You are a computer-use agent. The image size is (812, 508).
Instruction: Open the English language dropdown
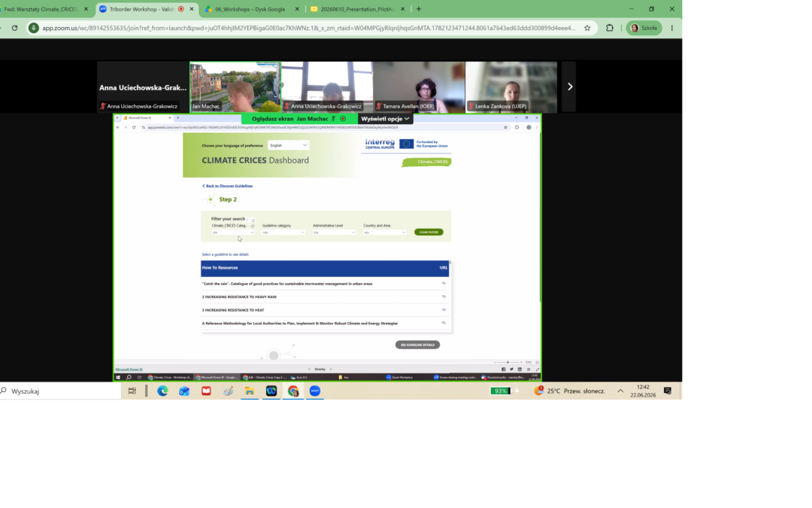(289, 145)
